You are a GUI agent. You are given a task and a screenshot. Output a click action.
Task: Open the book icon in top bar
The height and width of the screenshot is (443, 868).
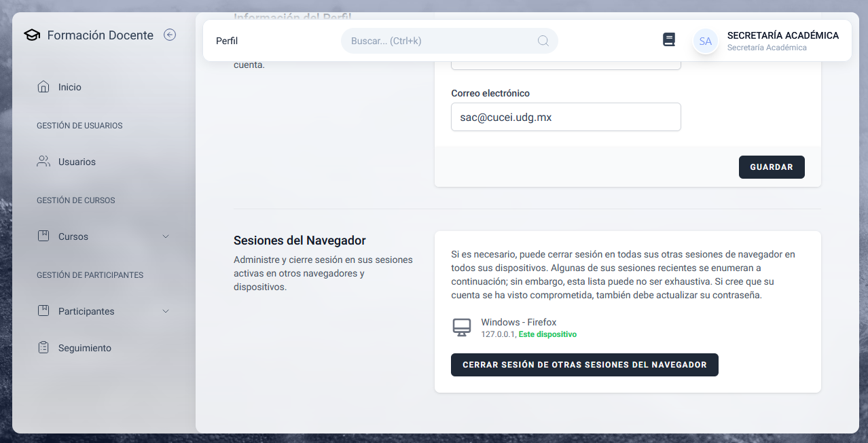tap(669, 40)
